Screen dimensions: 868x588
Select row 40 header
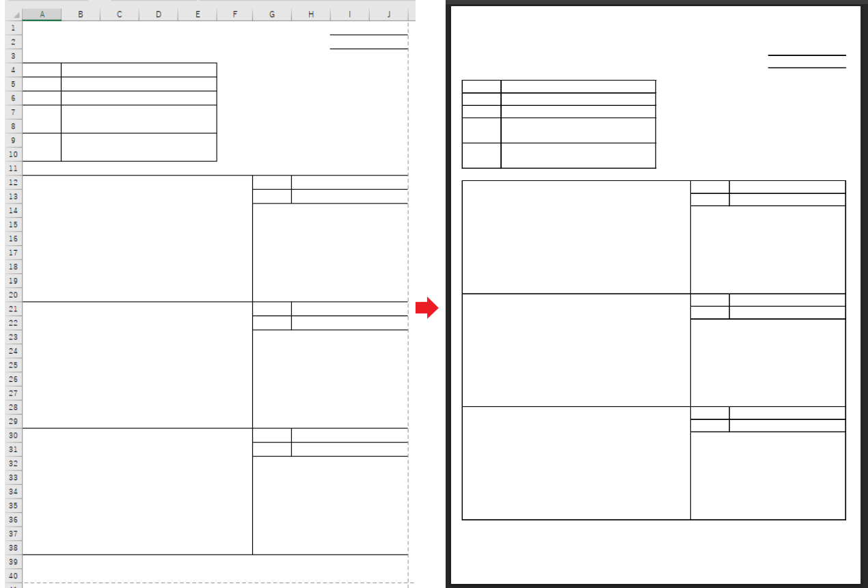12,576
